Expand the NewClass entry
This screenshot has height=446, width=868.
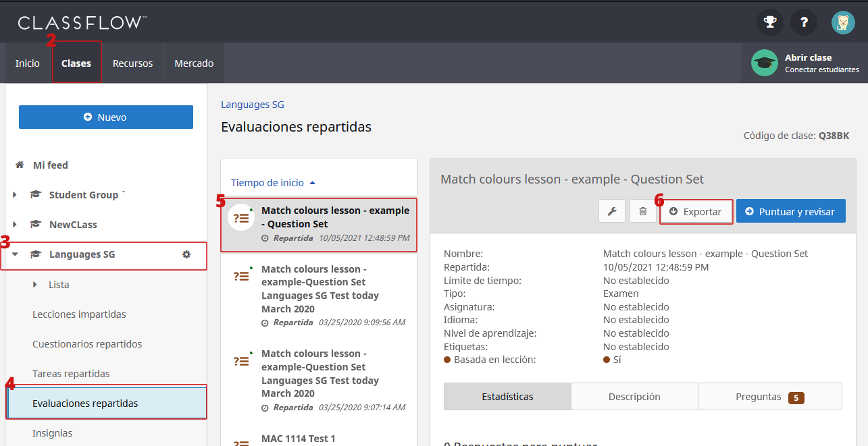coord(15,224)
